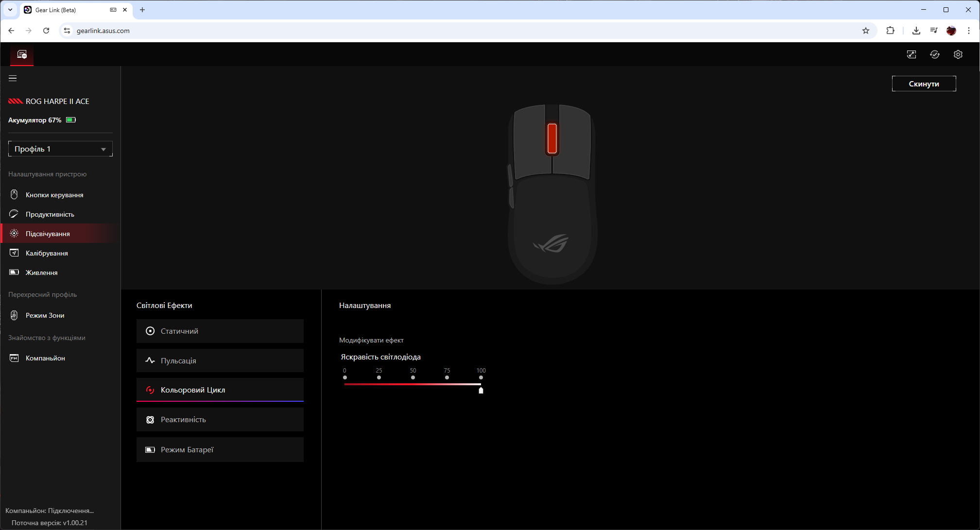
Task: Open Компаньйон section
Action: pos(45,358)
